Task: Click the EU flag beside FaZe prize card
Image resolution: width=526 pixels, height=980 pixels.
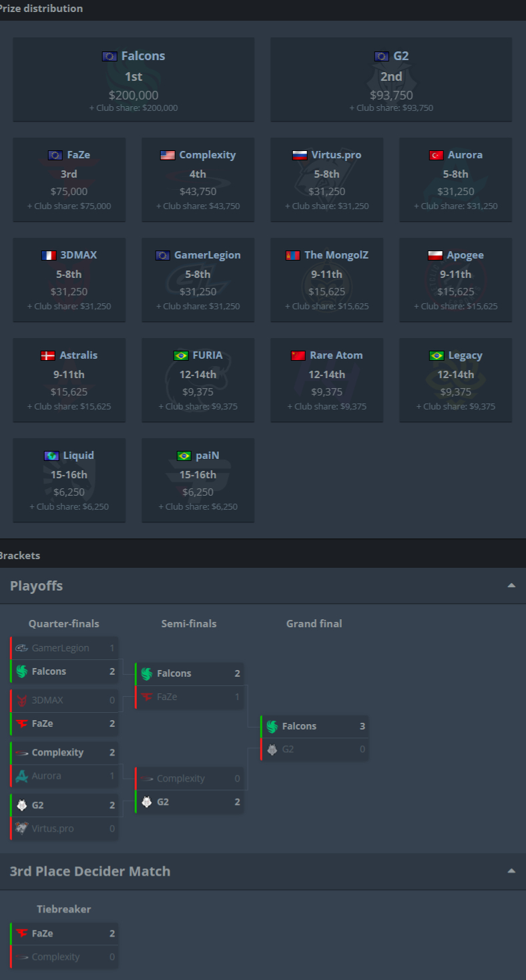Action: 55,155
